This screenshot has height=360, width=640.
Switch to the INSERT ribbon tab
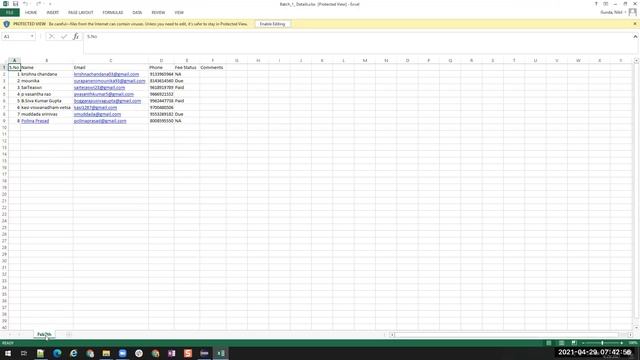(53, 13)
